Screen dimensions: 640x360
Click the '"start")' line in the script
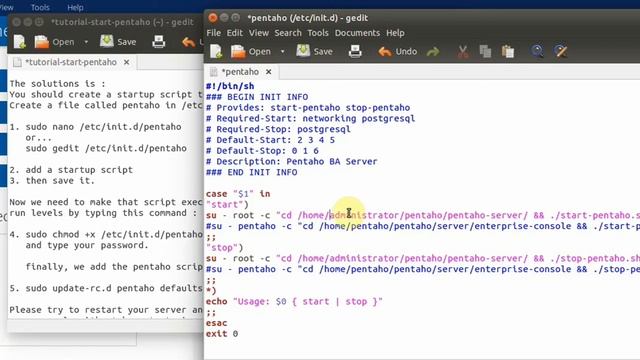(x=227, y=204)
